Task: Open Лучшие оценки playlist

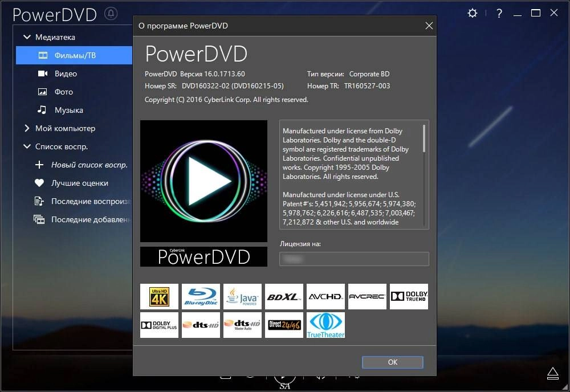Action: [80, 183]
